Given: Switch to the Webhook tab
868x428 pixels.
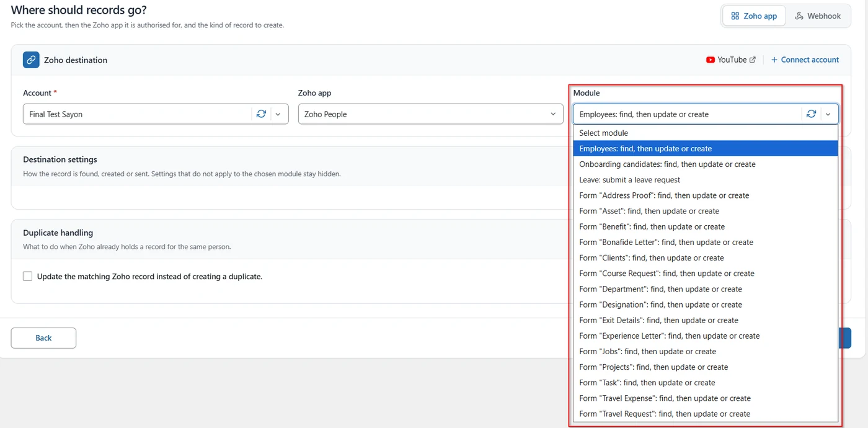Looking at the screenshot, I should [x=818, y=16].
